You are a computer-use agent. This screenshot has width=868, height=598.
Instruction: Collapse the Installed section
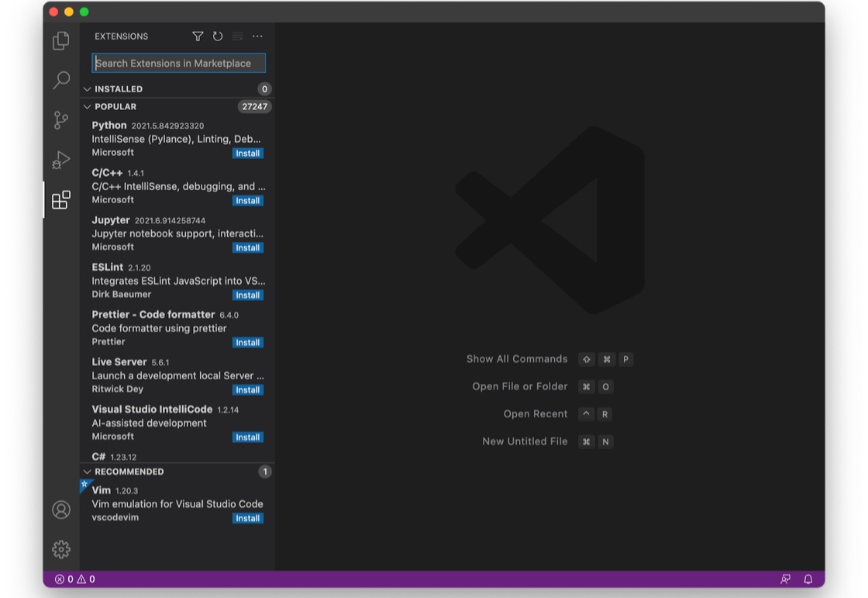(x=118, y=89)
